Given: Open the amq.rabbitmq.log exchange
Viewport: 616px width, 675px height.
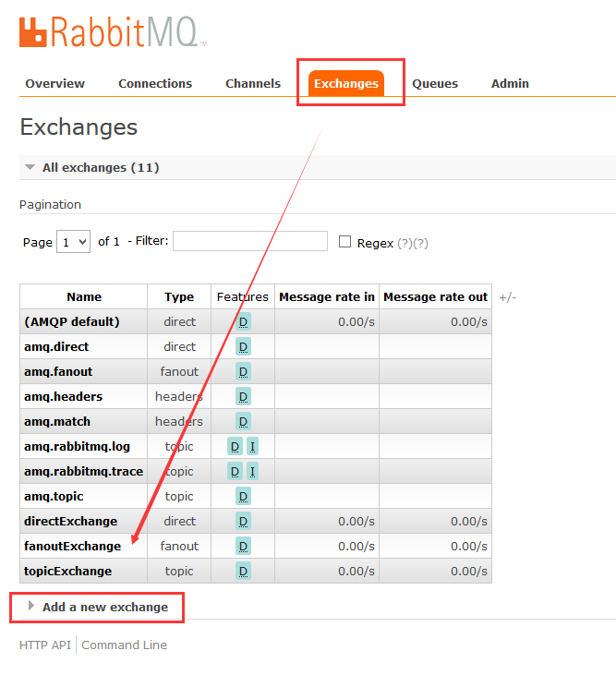Looking at the screenshot, I should (77, 446).
